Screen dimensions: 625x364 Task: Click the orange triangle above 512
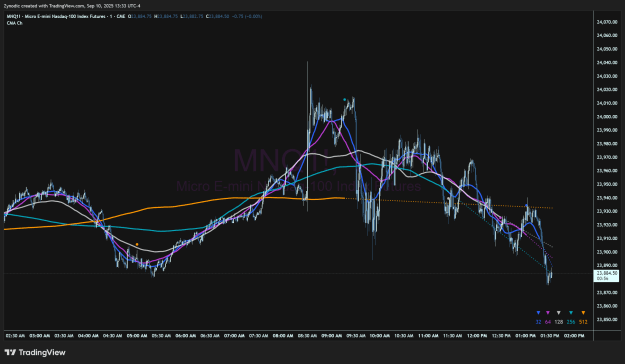583,313
